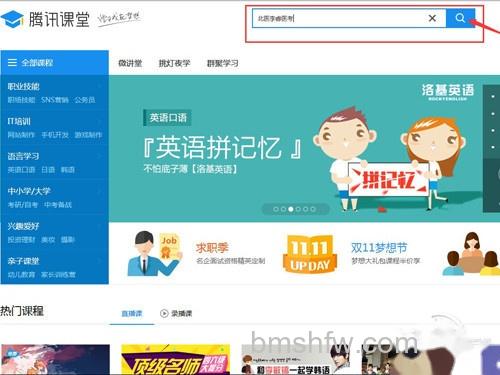The height and width of the screenshot is (375, 500).
Task: Click the 考研/自考 link
Action: click(x=23, y=205)
